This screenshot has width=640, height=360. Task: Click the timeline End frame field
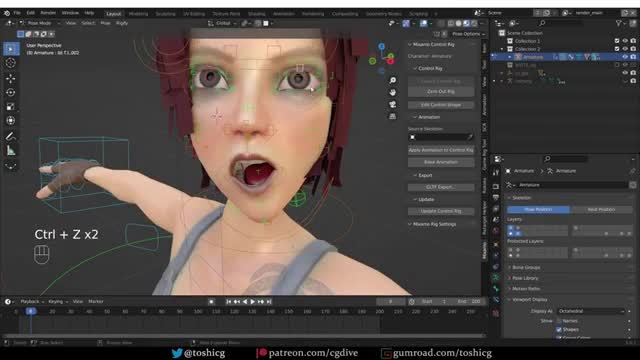pyautogui.click(x=469, y=302)
